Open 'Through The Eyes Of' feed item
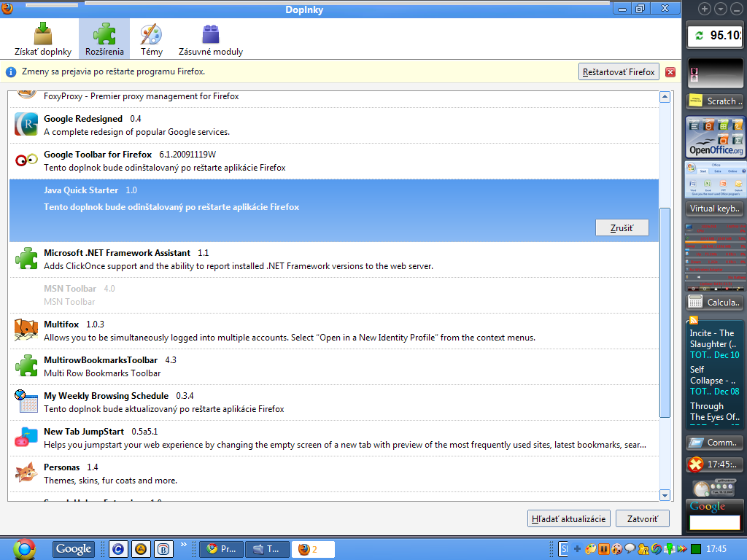Image resolution: width=747 pixels, height=560 pixels. point(715,413)
